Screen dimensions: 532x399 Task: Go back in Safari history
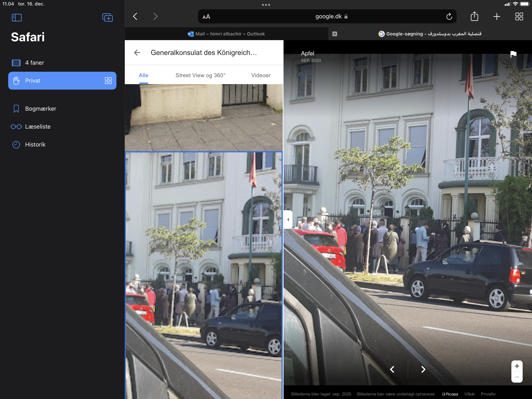click(x=135, y=16)
